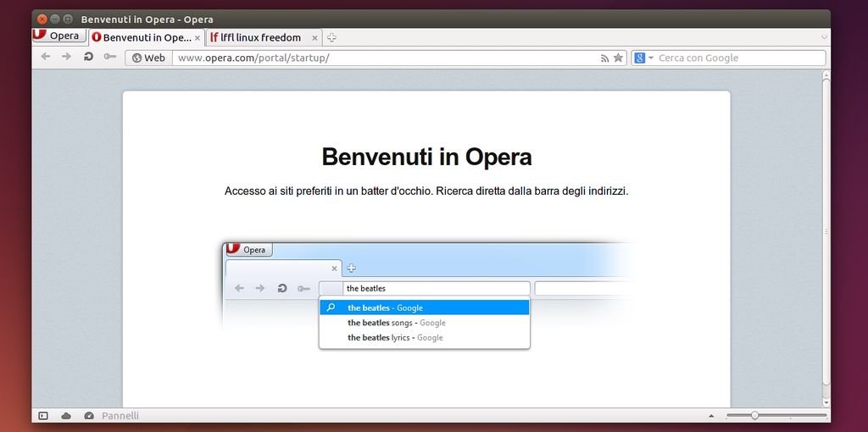This screenshot has height=432, width=868.
Task: Switch to the lffl linux freedom tab
Action: tap(260, 37)
